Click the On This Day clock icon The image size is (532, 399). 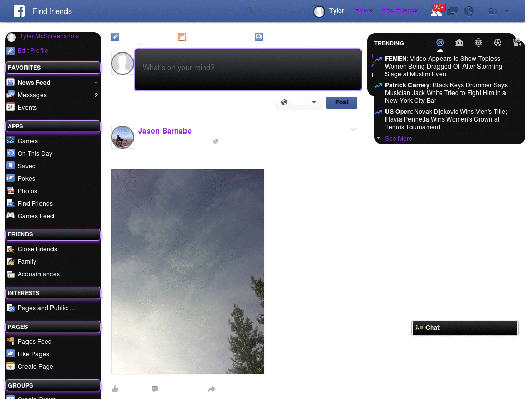(x=10, y=153)
